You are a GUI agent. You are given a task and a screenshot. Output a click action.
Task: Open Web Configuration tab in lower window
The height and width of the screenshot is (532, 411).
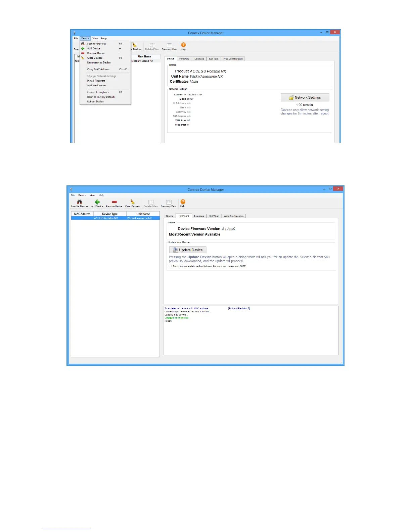pyautogui.click(x=234, y=216)
